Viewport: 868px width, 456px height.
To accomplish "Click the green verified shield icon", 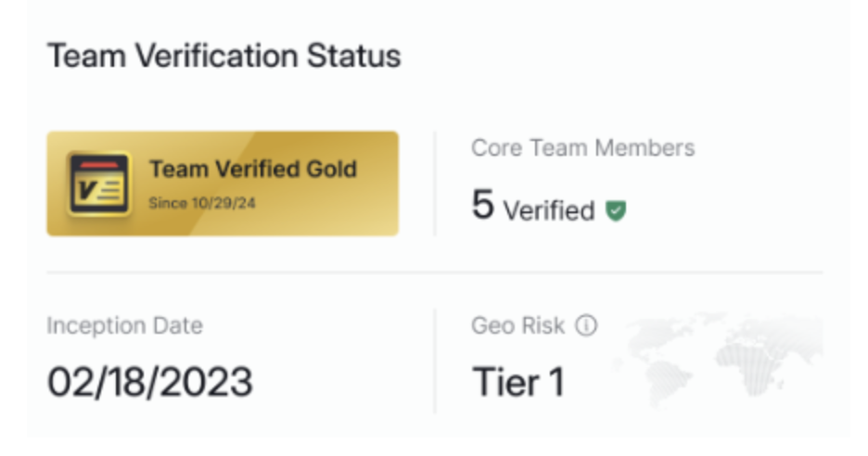I will coord(616,211).
